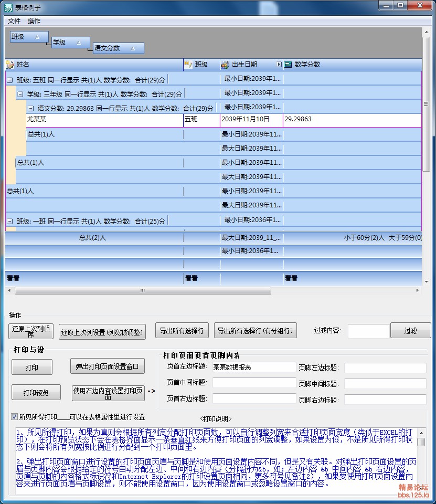This screenshot has height=504, width=436.
Task: Click the 数学分数 column header icon
Action: point(288,65)
